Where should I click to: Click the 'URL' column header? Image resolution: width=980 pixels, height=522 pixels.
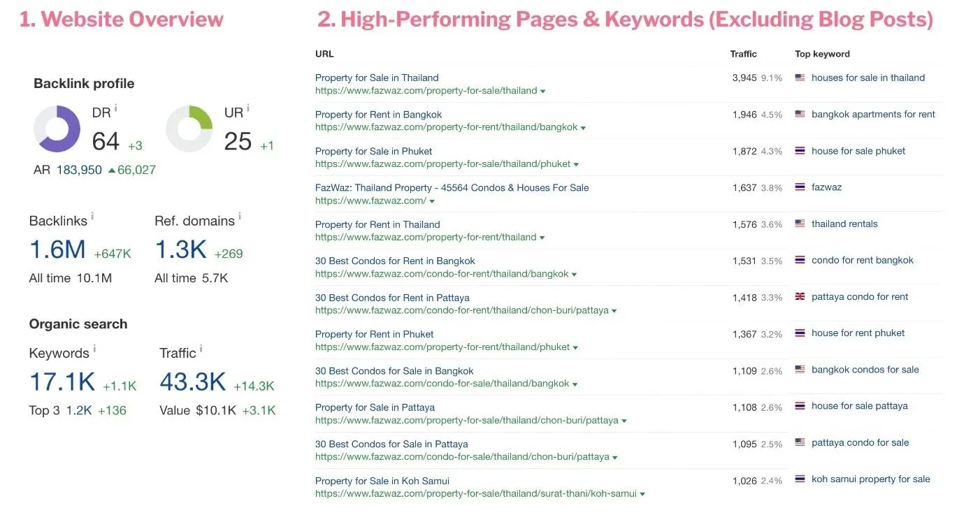(324, 54)
